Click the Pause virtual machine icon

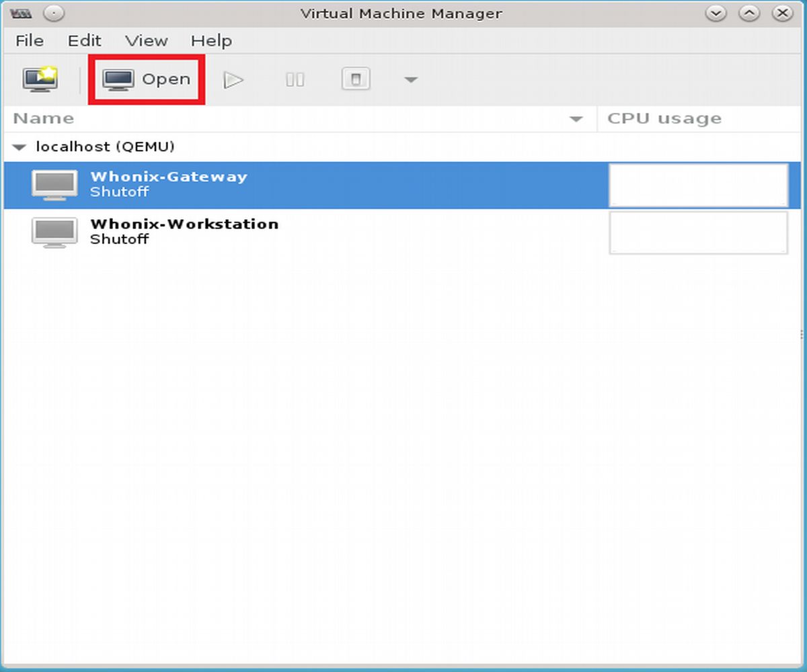click(295, 80)
